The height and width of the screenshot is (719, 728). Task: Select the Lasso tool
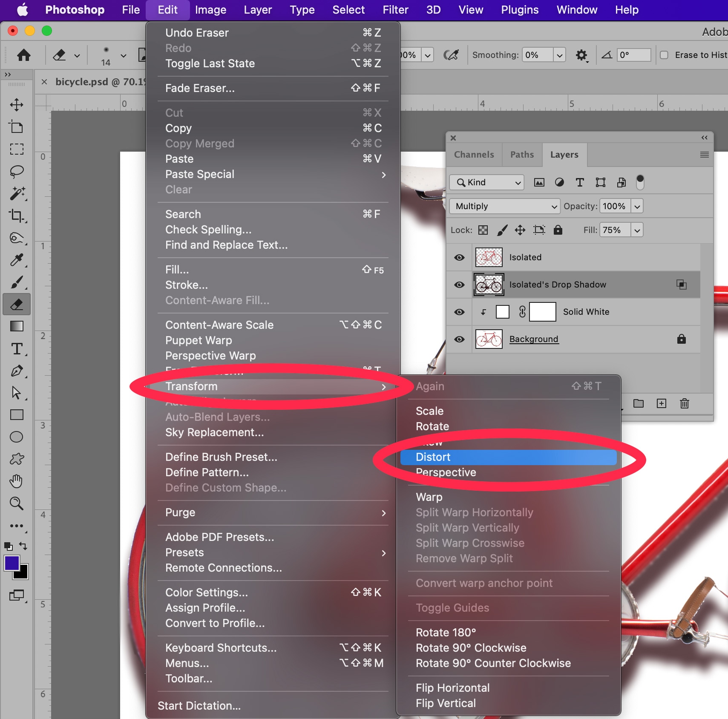click(x=17, y=171)
